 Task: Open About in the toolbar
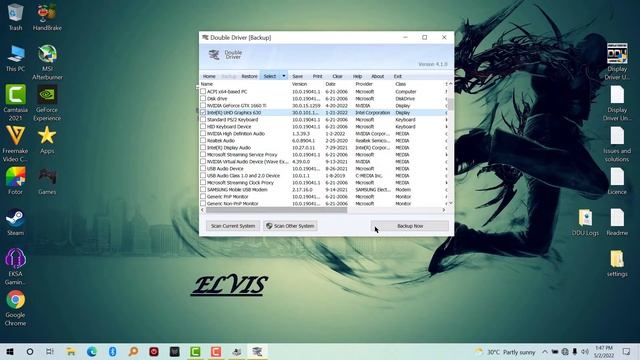tap(378, 76)
